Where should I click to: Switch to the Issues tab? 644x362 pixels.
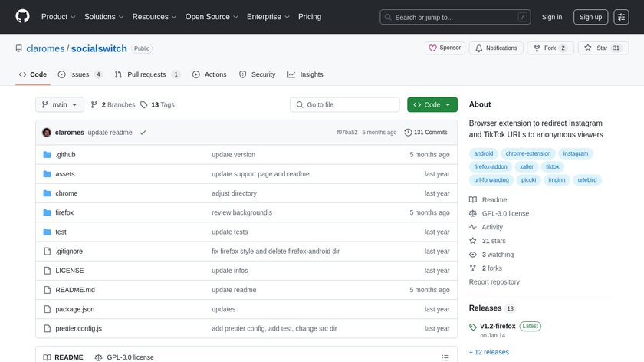[x=80, y=74]
